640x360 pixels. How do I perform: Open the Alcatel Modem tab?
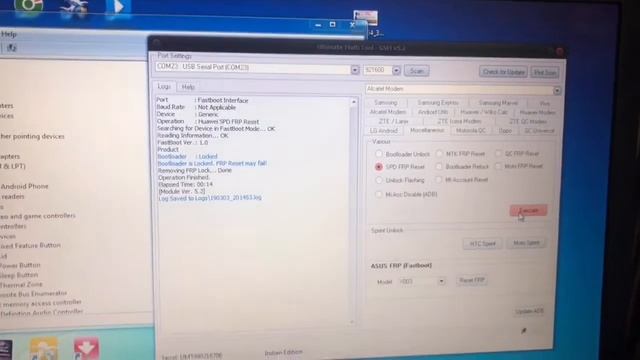coord(388,112)
